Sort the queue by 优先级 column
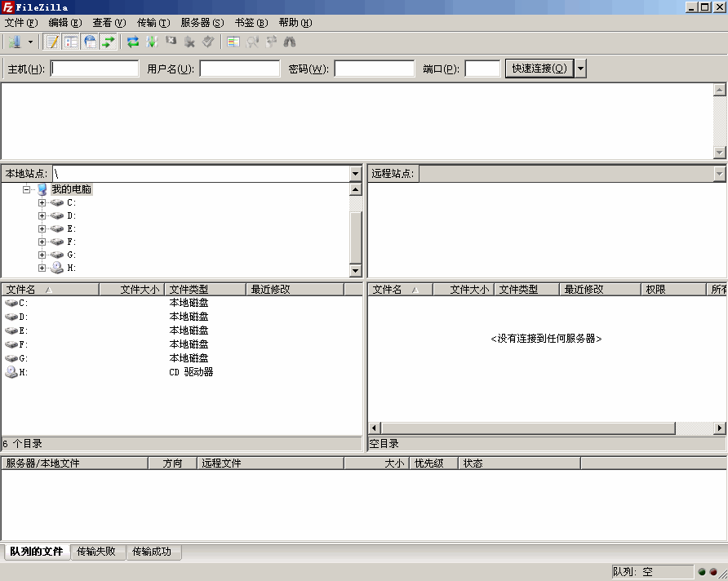Viewport: 728px width, 581px height. coord(433,463)
